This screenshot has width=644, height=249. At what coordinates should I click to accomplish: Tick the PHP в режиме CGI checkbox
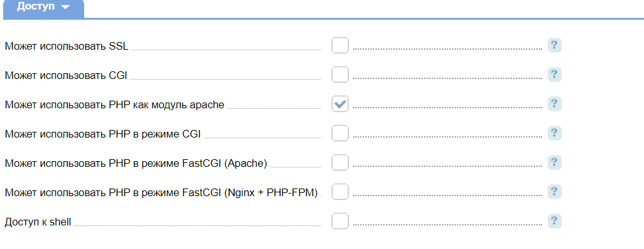point(340,133)
